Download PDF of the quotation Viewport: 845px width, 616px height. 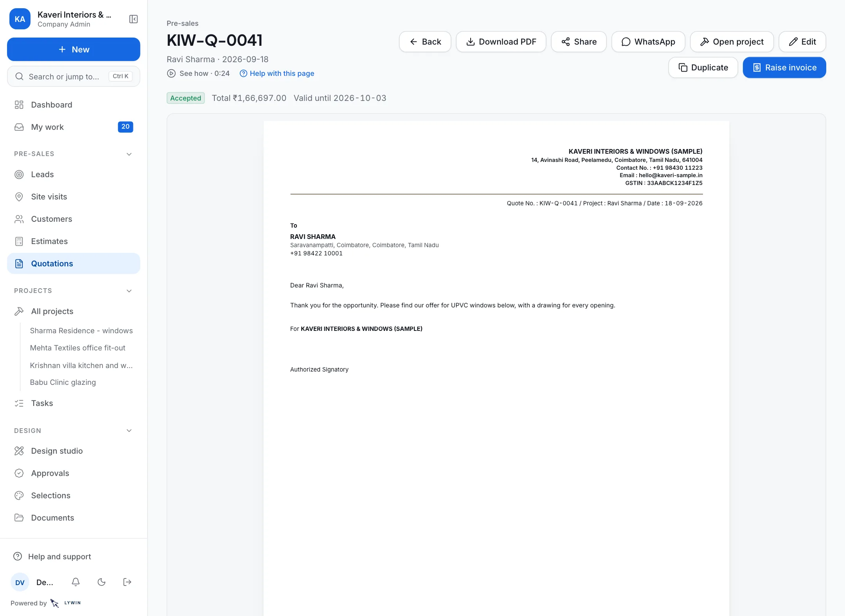(x=501, y=42)
